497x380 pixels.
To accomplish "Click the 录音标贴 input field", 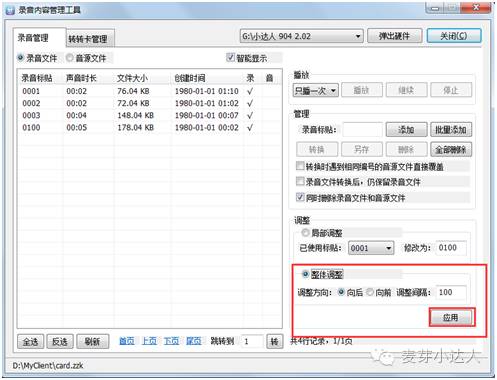I will (x=362, y=130).
